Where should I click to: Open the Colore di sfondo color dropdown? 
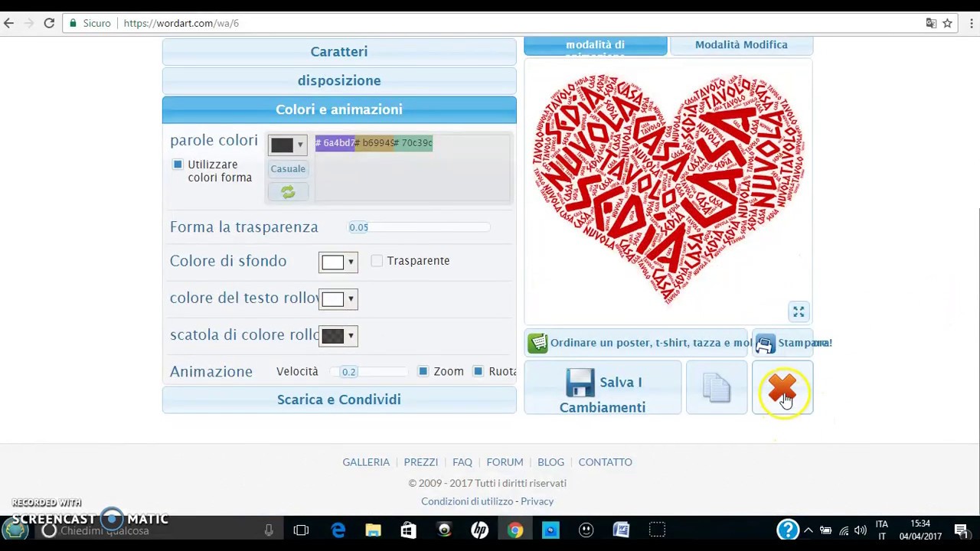tap(338, 262)
